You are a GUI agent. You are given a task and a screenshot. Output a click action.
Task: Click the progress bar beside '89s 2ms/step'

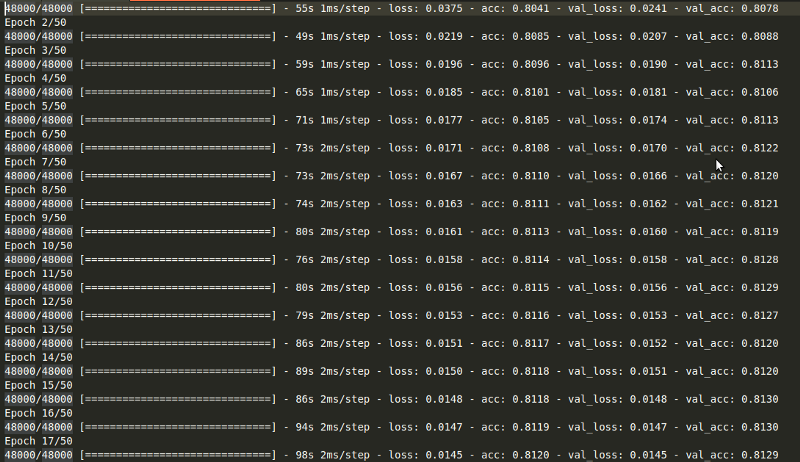(x=178, y=371)
